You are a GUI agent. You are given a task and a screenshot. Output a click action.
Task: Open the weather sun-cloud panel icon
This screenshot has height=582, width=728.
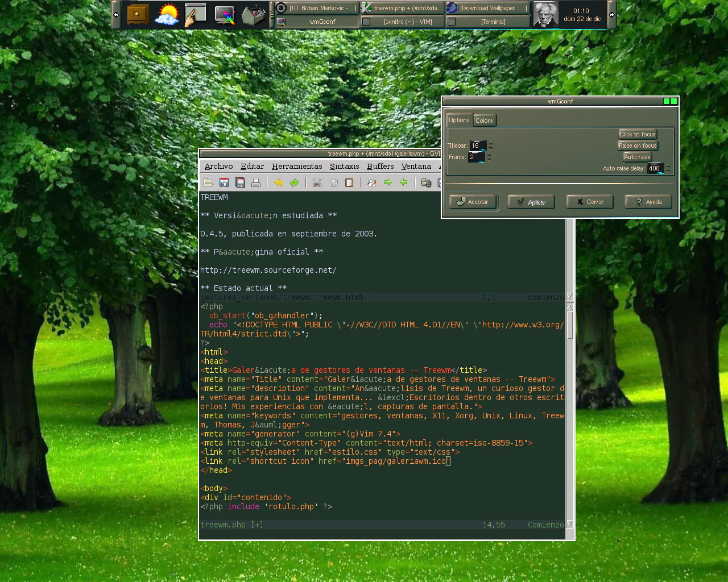(167, 15)
